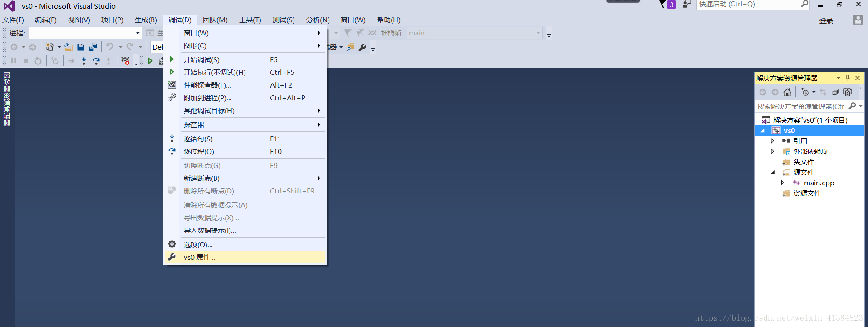868x327 pixels.
Task: Open the 探查器 submenu
Action: [x=245, y=124]
